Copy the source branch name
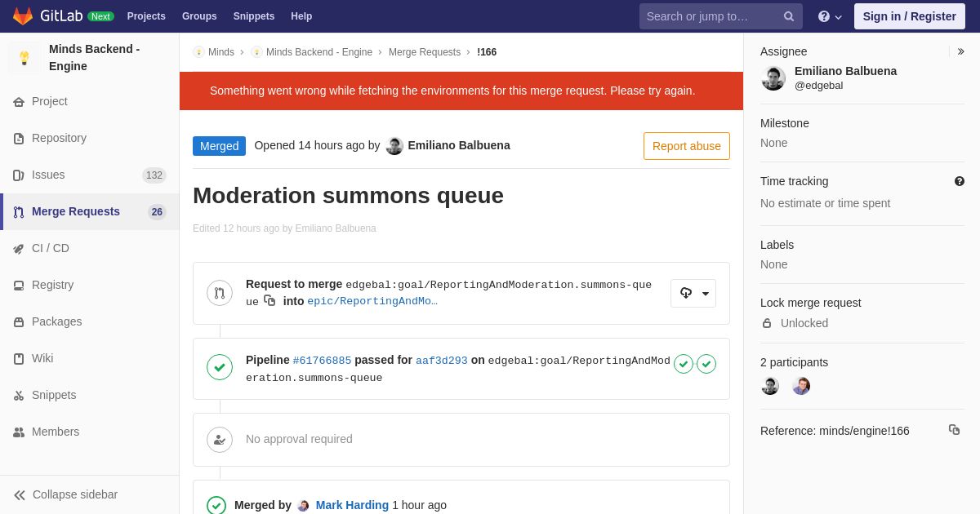980x514 pixels. coord(270,300)
